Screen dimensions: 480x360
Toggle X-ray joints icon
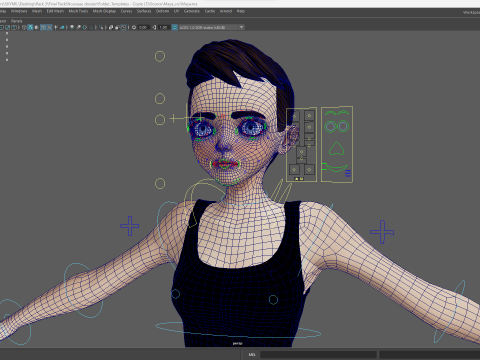(x=123, y=27)
